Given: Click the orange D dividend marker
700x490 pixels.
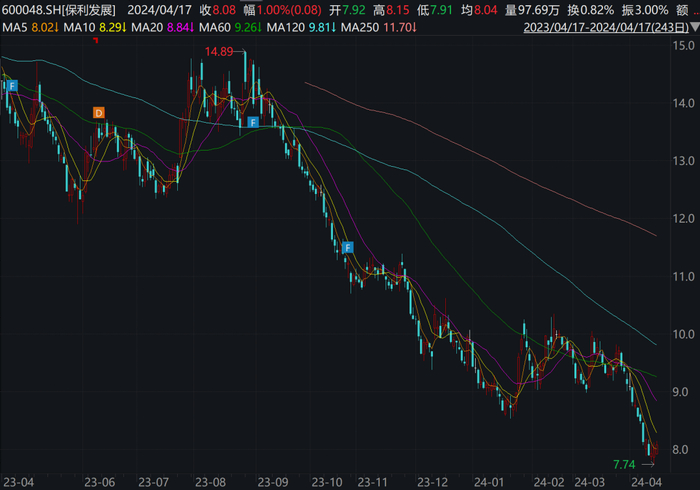Looking at the screenshot, I should [99, 113].
